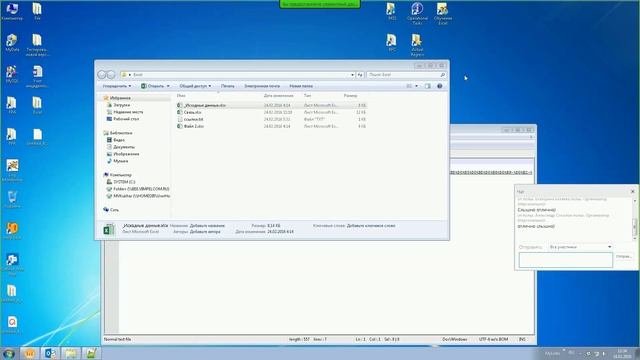Click the Forward arrow in Explorer
The image size is (640, 360).
tap(111, 75)
